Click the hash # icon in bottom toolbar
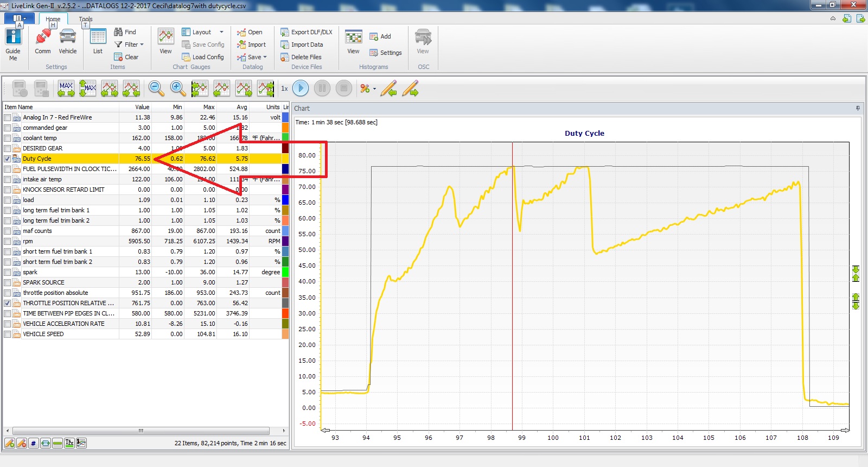The image size is (868, 467). (34, 443)
